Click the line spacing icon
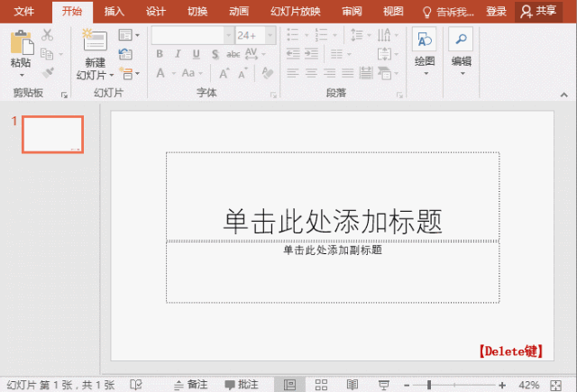The image size is (577, 392). point(357,35)
